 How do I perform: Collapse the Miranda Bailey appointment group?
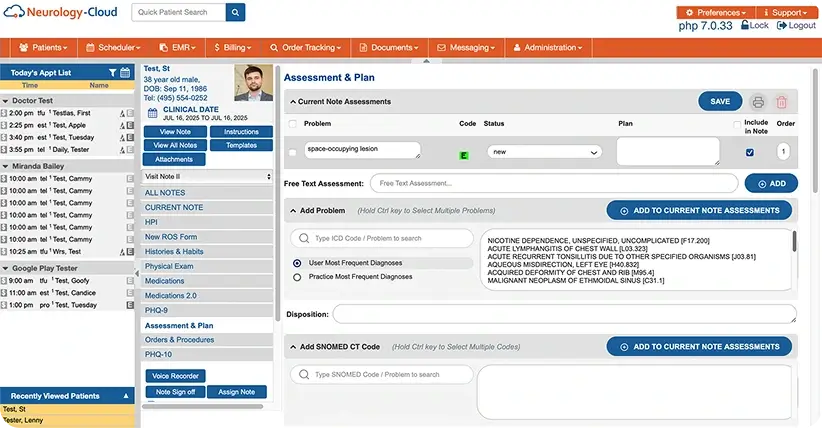(x=5, y=166)
